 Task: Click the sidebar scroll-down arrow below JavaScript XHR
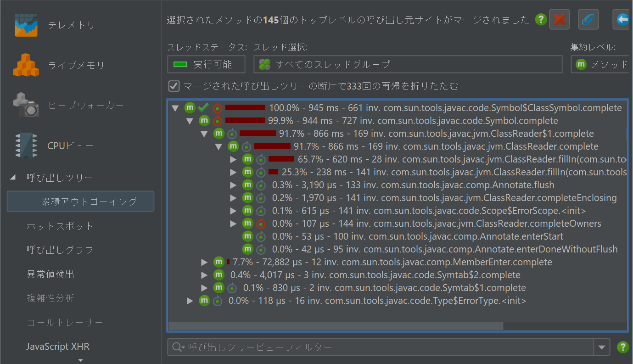[80, 360]
